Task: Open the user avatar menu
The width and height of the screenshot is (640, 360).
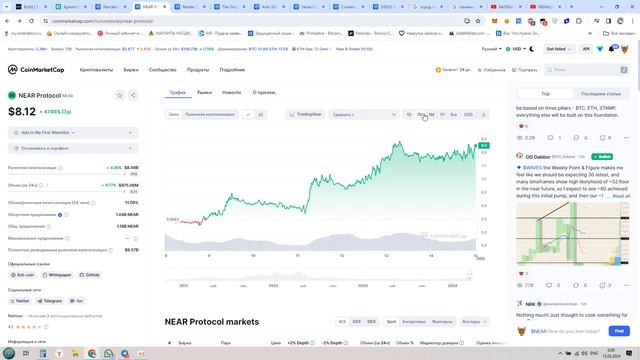Action: pos(624,49)
